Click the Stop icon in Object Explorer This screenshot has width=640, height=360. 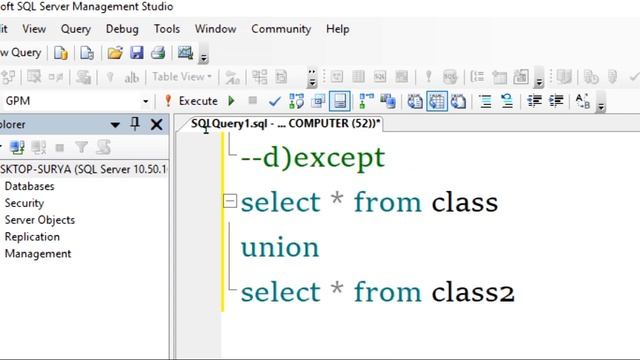[x=60, y=147]
